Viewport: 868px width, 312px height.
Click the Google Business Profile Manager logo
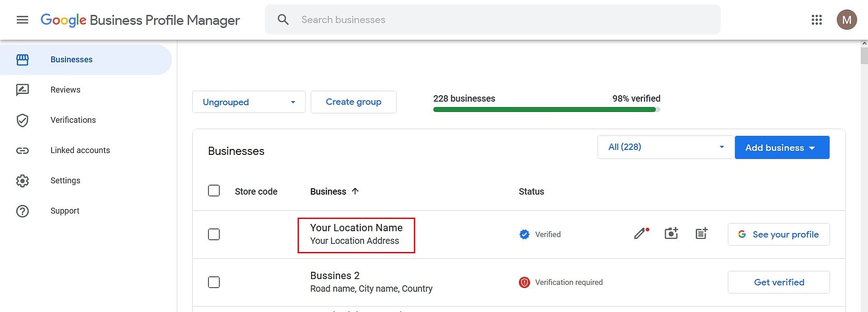(140, 20)
